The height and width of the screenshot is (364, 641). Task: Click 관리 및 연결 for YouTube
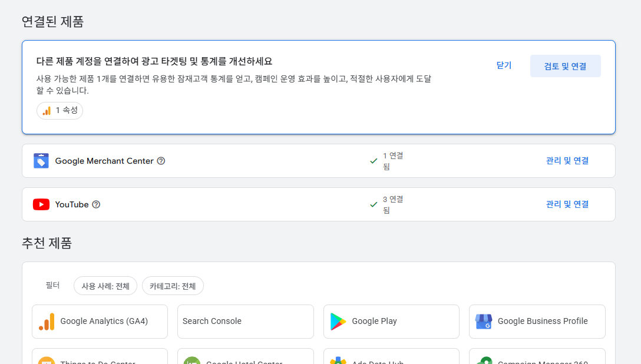567,204
